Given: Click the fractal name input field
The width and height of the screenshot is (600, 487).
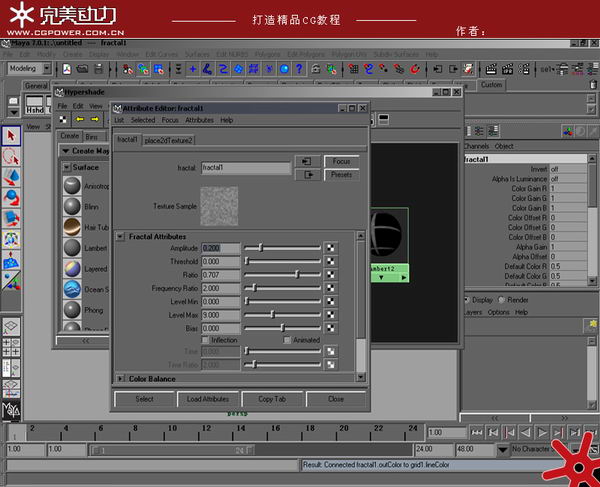Looking at the screenshot, I should (x=246, y=168).
